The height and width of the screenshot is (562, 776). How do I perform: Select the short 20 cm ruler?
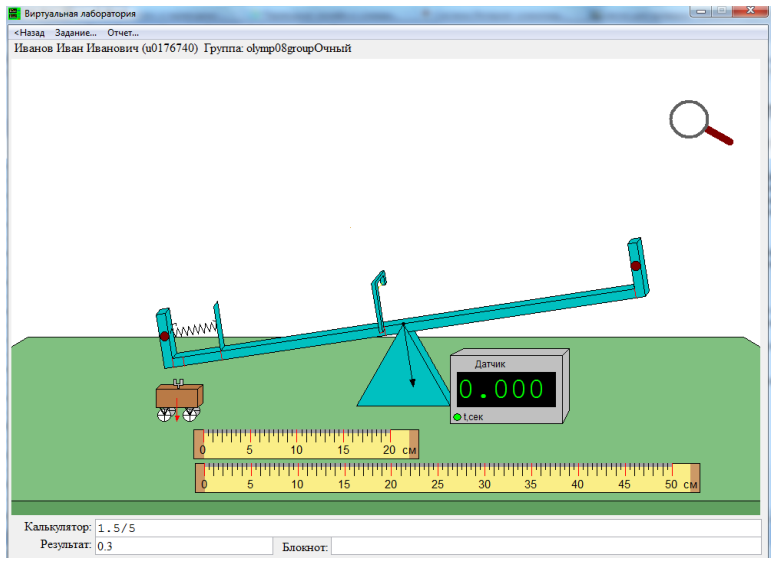tap(306, 444)
